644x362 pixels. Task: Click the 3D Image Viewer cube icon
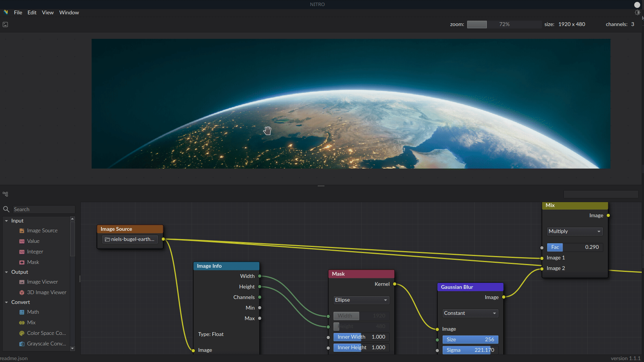[22, 292]
